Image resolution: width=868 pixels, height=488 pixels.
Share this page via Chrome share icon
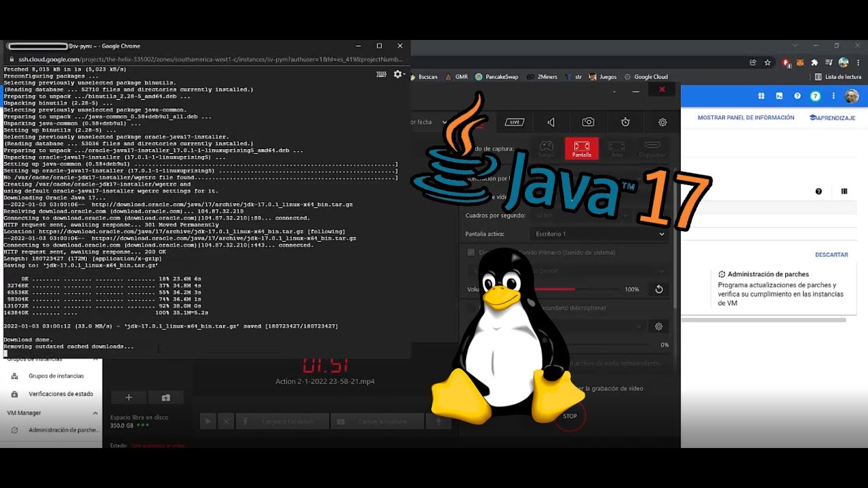coord(753,62)
